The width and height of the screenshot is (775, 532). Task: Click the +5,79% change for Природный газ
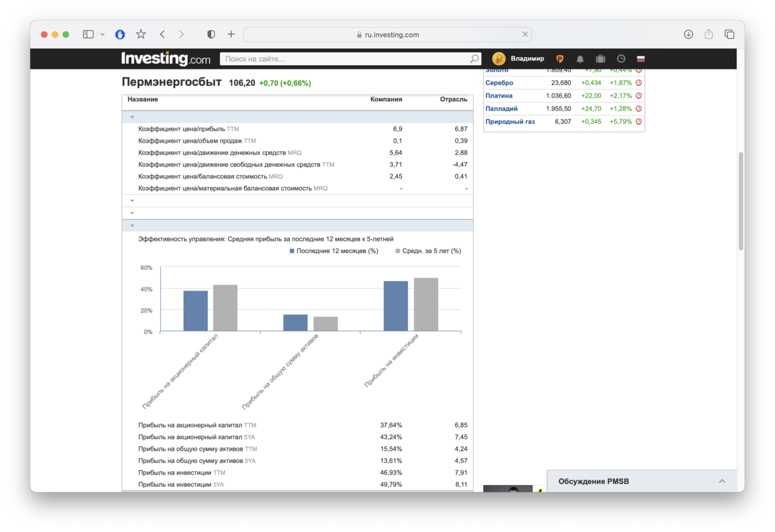pyautogui.click(x=621, y=121)
